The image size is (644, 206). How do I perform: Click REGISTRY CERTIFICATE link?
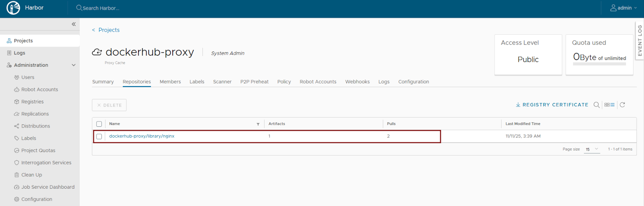point(555,105)
